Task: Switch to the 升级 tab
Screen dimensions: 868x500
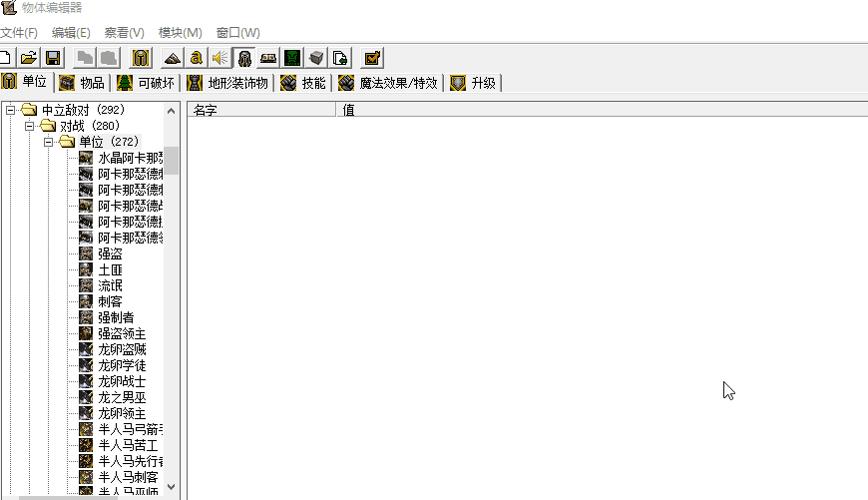Action: pos(473,83)
